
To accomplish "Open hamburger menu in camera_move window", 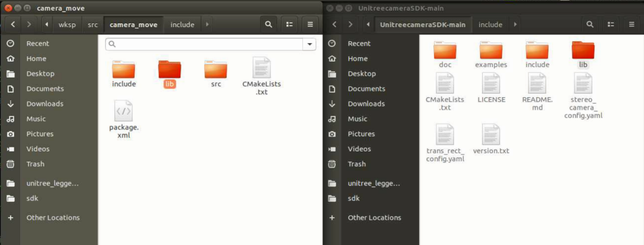I will click(x=310, y=25).
